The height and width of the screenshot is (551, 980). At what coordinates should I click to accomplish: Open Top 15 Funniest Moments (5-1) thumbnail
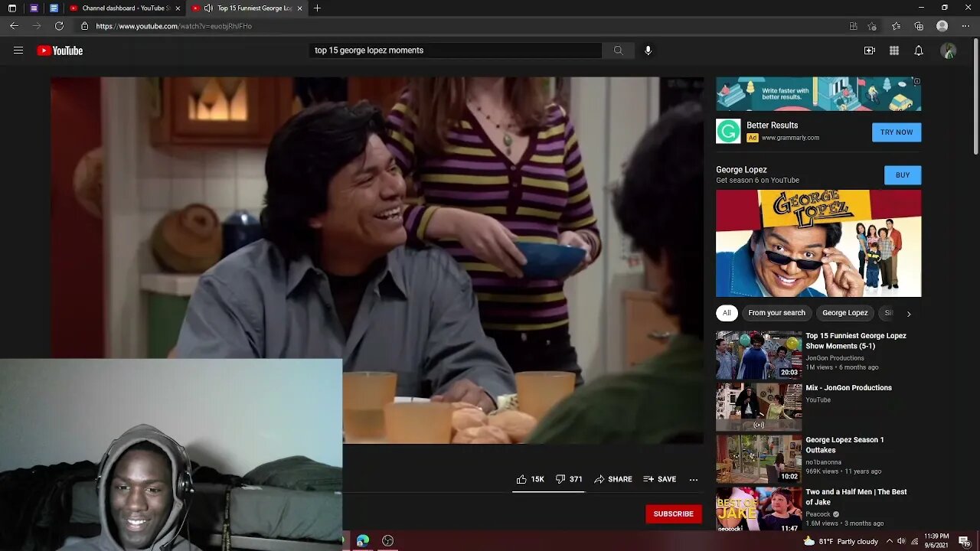(759, 355)
